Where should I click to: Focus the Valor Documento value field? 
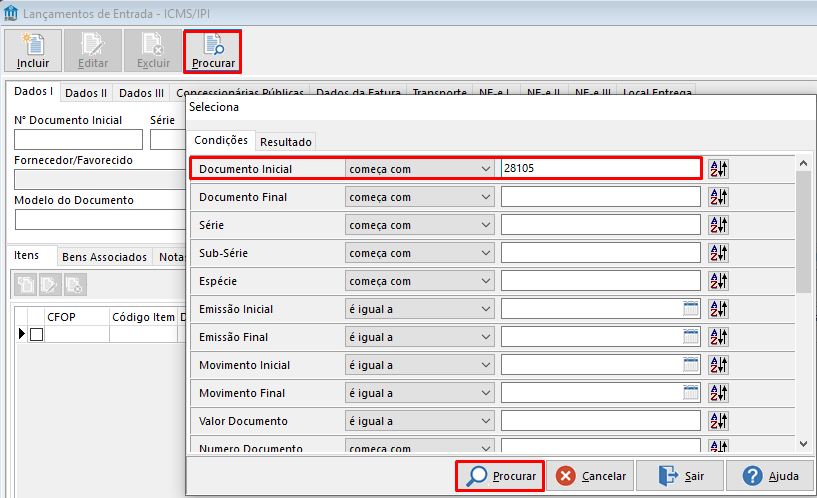[x=601, y=421]
